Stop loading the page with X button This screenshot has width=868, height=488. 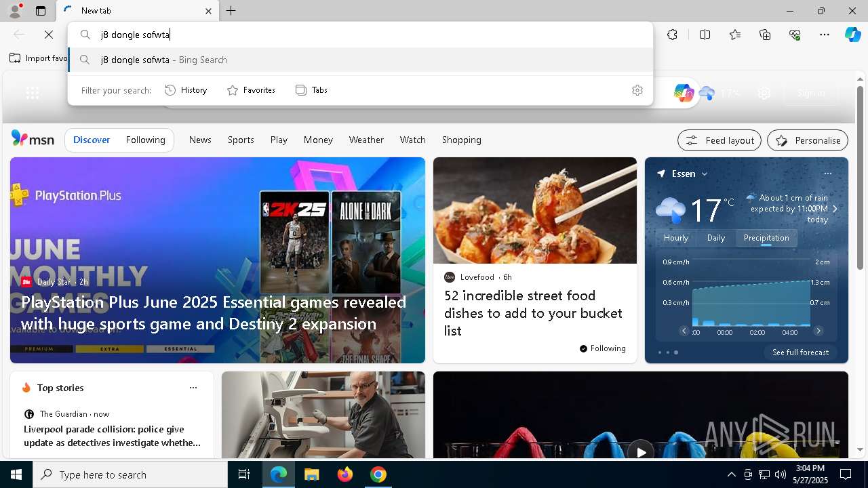49,35
